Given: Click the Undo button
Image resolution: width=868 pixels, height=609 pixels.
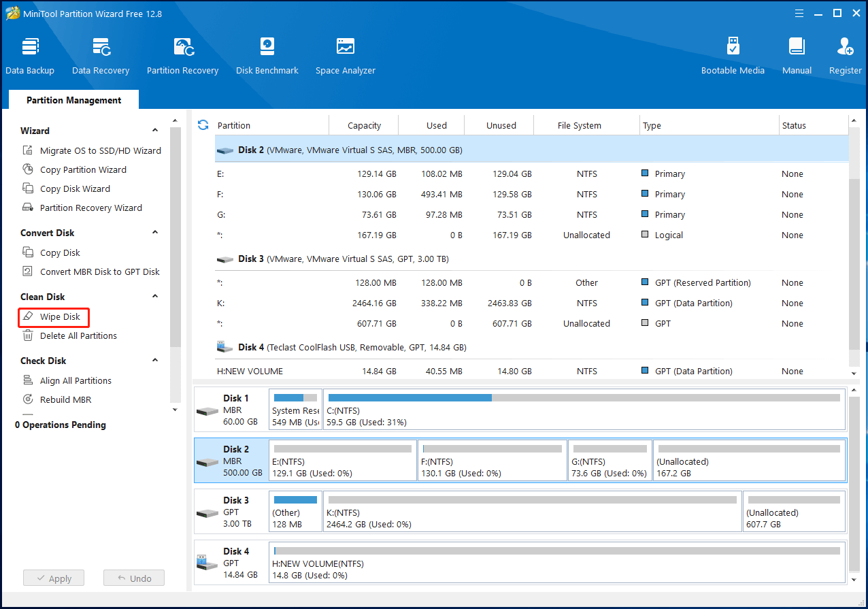Looking at the screenshot, I should click(x=134, y=578).
